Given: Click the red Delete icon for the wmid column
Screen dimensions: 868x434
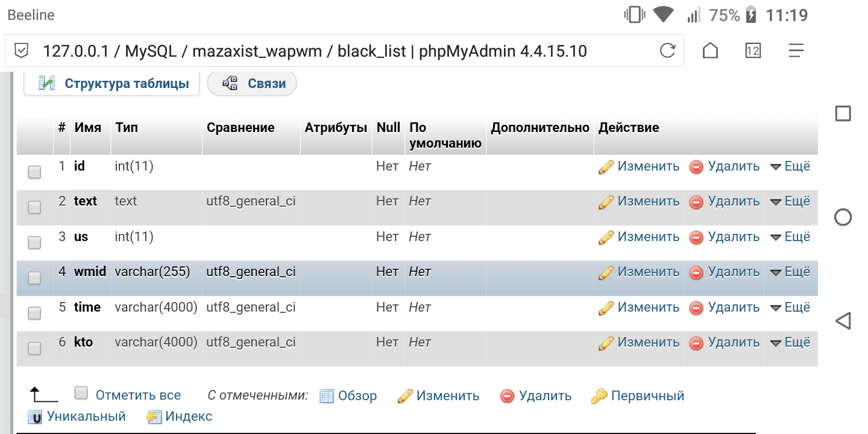Looking at the screenshot, I should pos(696,273).
